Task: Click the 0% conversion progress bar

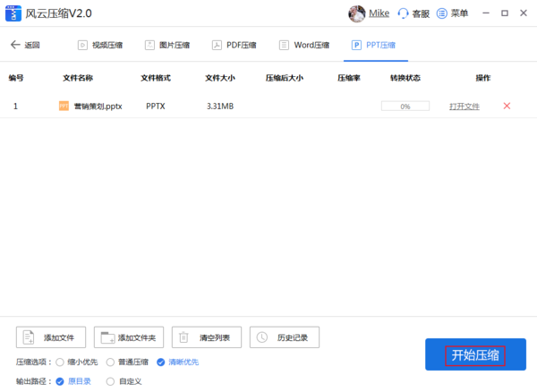Action: click(x=405, y=107)
